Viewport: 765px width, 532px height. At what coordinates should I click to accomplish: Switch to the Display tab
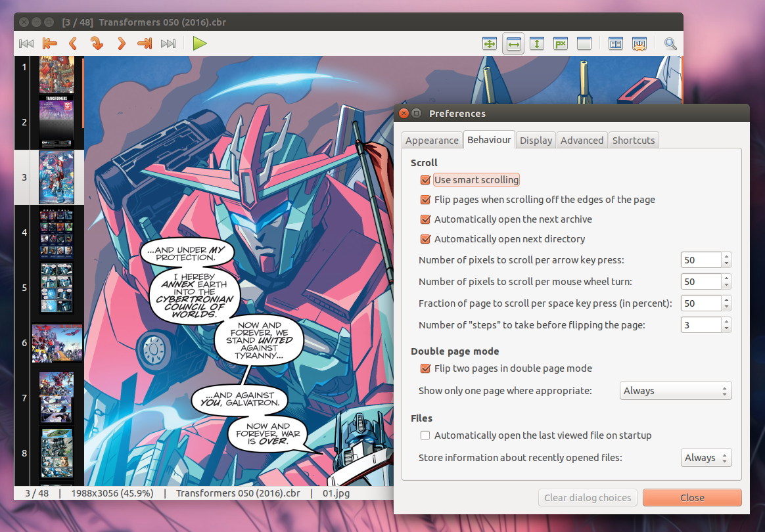[536, 141]
